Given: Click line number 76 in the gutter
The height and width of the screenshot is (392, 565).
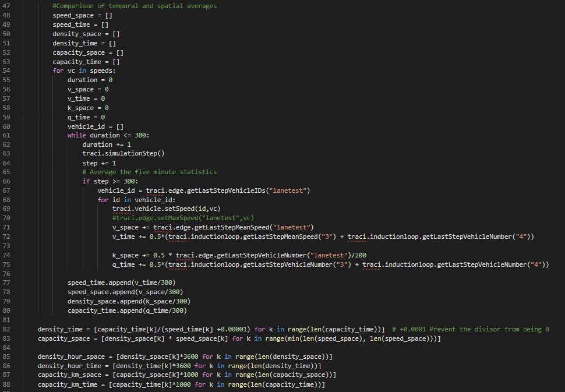Looking at the screenshot, I should point(6,274).
